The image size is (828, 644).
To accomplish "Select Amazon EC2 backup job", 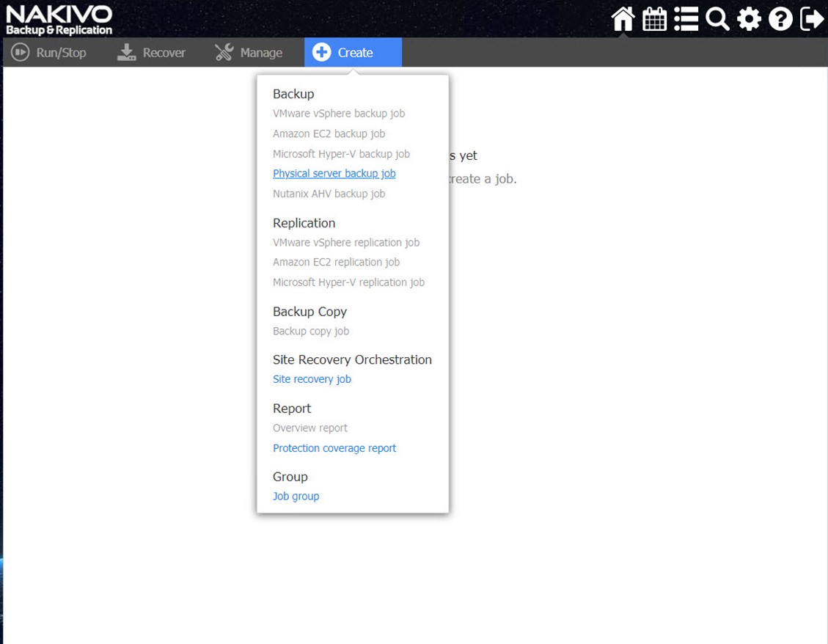I will point(329,133).
